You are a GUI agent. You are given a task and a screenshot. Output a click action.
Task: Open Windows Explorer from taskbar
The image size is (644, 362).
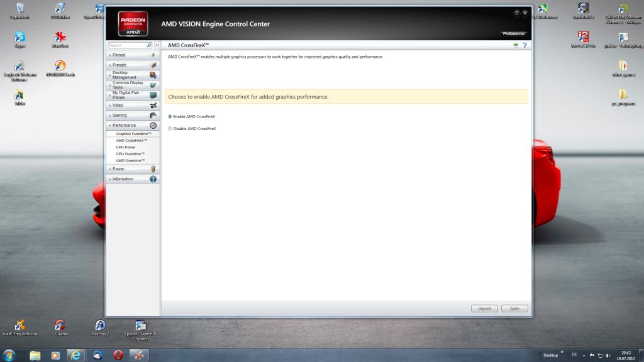click(x=35, y=355)
